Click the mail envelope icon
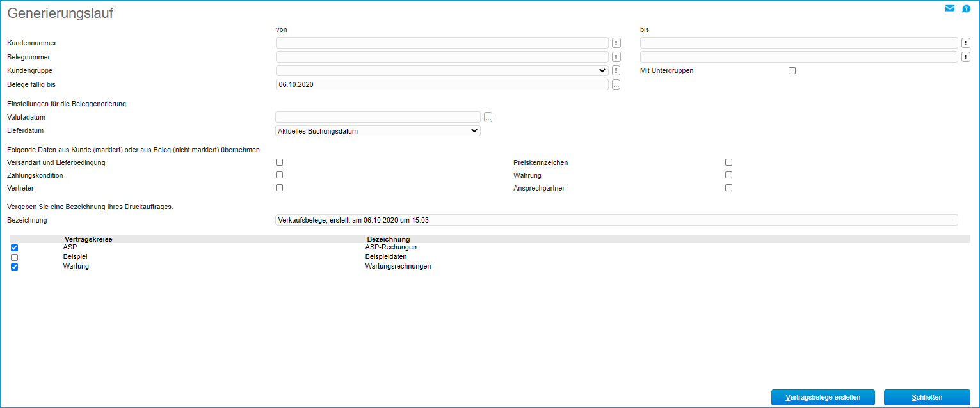This screenshot has width=980, height=408. click(x=950, y=9)
